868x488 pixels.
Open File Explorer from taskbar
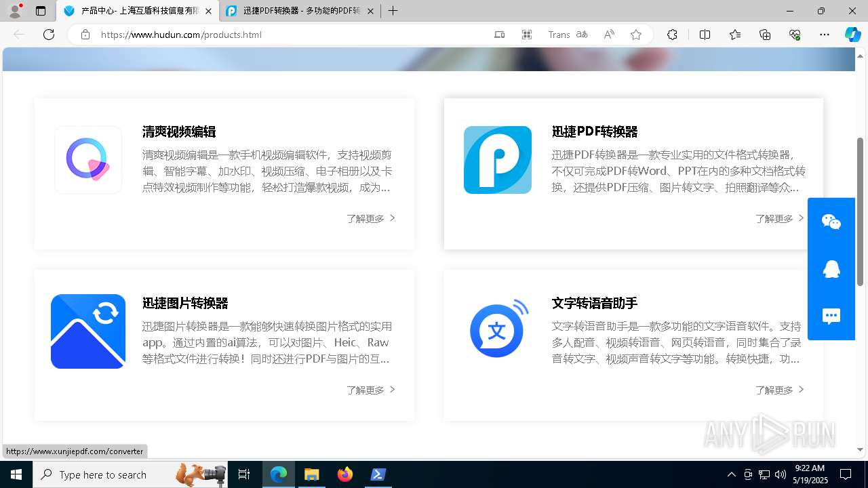tap(312, 474)
